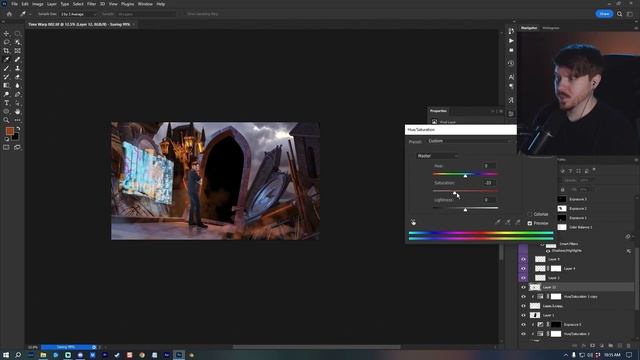640x360 pixels.
Task: Select the Path Selection tool
Action: coord(18,103)
